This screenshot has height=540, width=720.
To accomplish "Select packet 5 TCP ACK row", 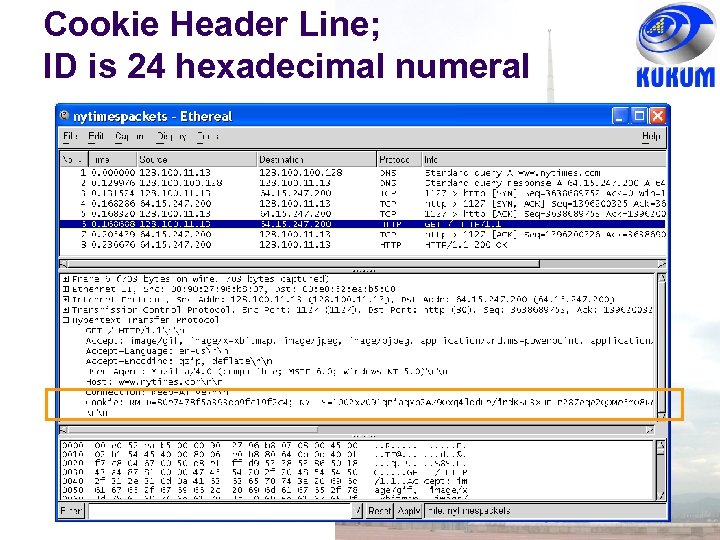I will click(362, 214).
